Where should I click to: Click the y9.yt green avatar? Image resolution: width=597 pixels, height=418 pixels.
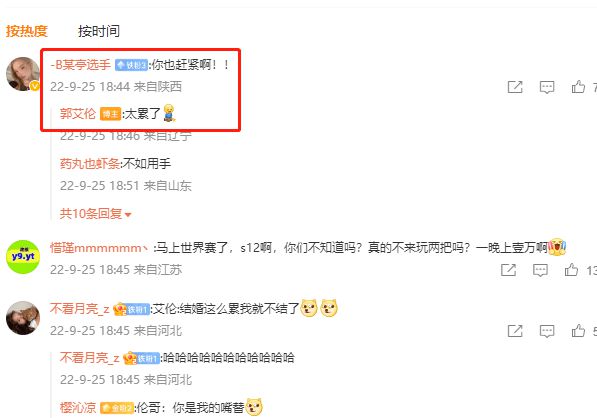click(23, 257)
